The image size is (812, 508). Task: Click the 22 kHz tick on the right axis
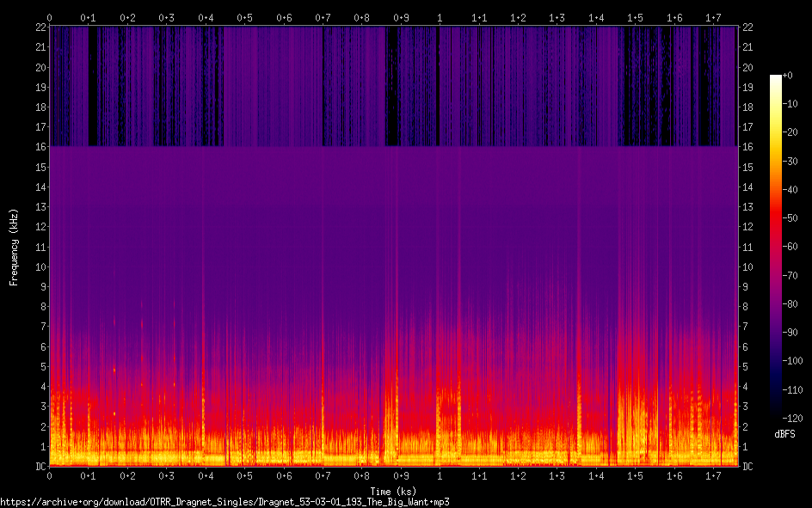tap(747, 28)
